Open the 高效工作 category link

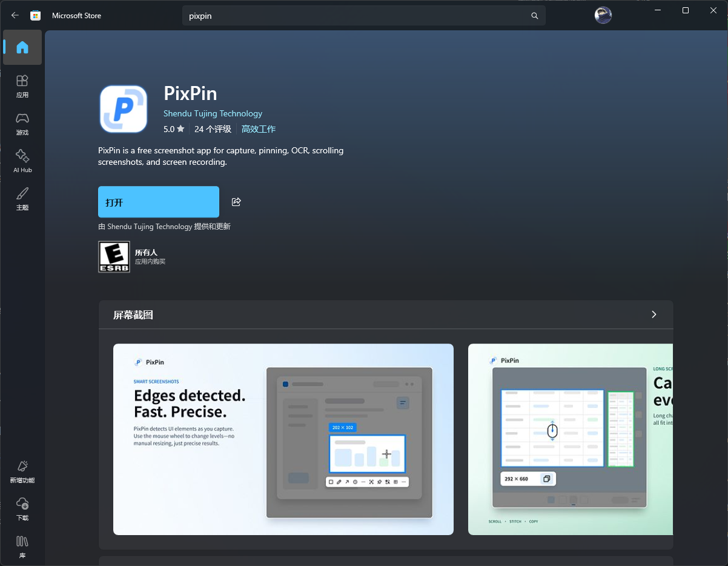(x=259, y=129)
